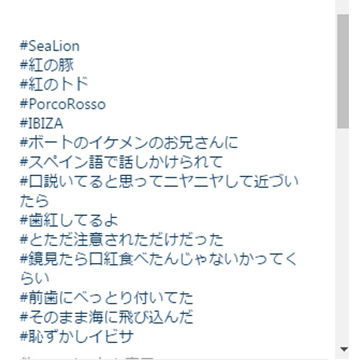Screen dimensions: 360x360
Task: Click the vertical scrollbar thumb
Action: coord(343,71)
